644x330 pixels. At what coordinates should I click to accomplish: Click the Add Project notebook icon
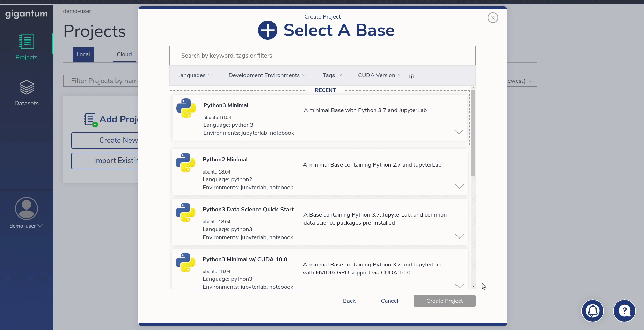(90, 120)
